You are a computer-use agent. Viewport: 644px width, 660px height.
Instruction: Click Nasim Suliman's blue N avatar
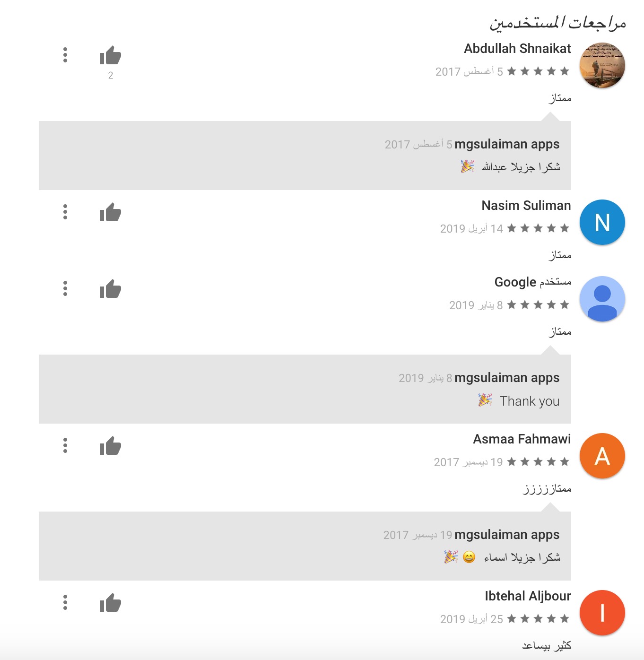pyautogui.click(x=602, y=223)
